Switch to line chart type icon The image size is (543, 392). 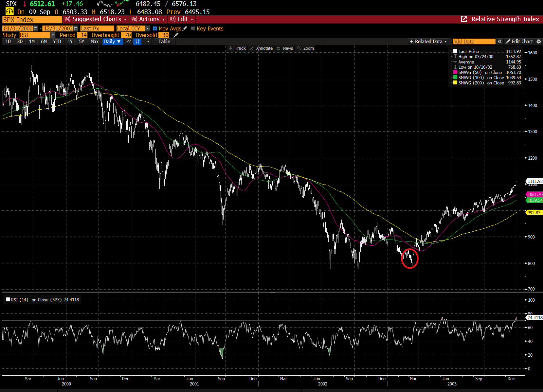click(129, 42)
